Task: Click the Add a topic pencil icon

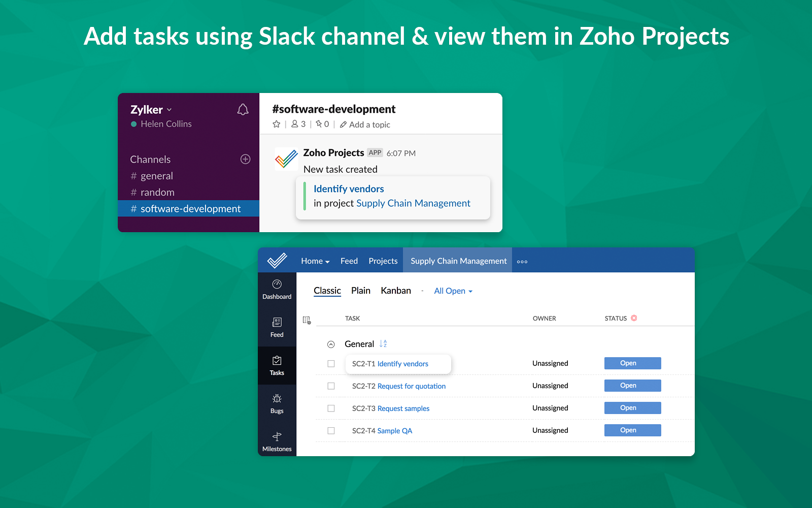Action: tap(344, 124)
